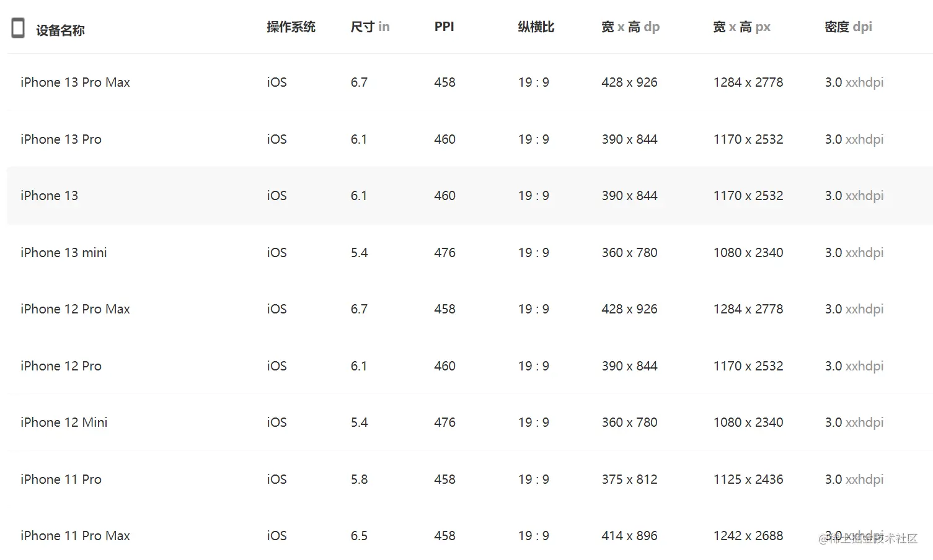Viewport: 933px width, 560px height.
Task: Select the iPhone 13 Pro Max row
Action: [469, 82]
